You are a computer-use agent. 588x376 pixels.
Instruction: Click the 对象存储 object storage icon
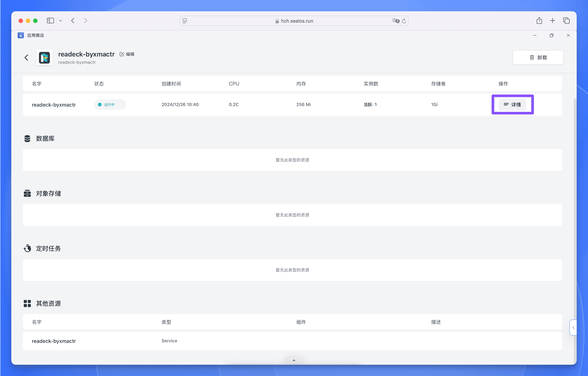[27, 193]
